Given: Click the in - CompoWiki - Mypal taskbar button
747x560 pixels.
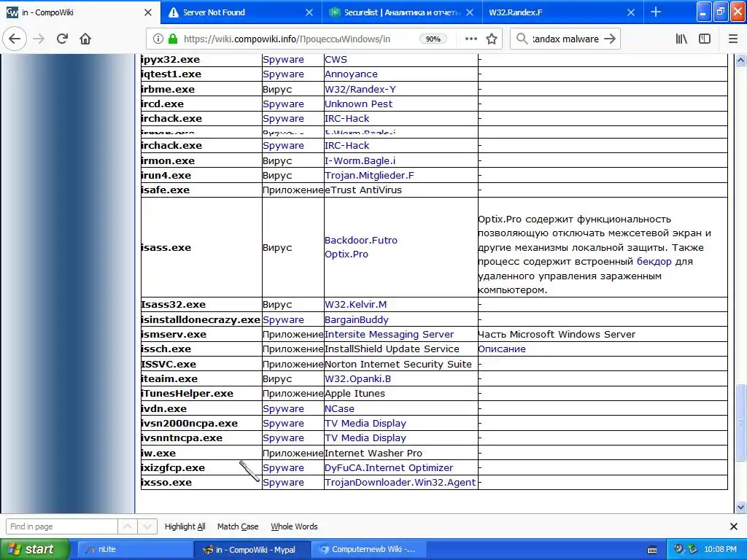Looking at the screenshot, I should [x=252, y=550].
